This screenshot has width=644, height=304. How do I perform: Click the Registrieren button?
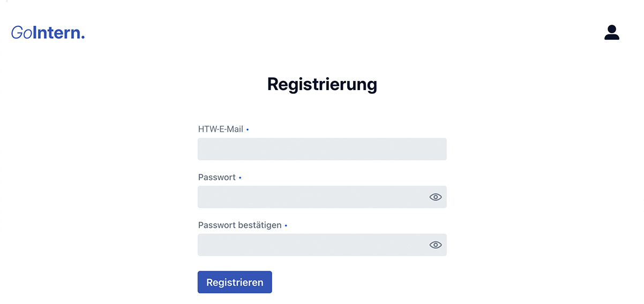pyautogui.click(x=235, y=282)
